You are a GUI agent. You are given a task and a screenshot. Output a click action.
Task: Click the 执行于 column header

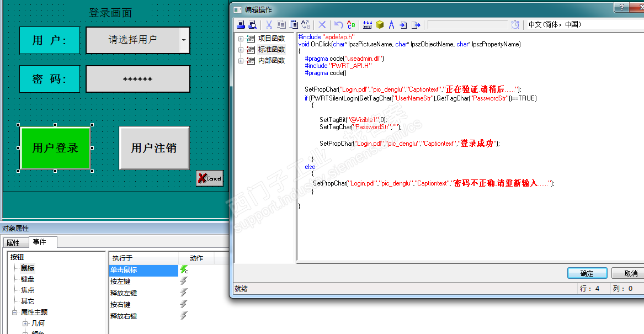(143, 258)
